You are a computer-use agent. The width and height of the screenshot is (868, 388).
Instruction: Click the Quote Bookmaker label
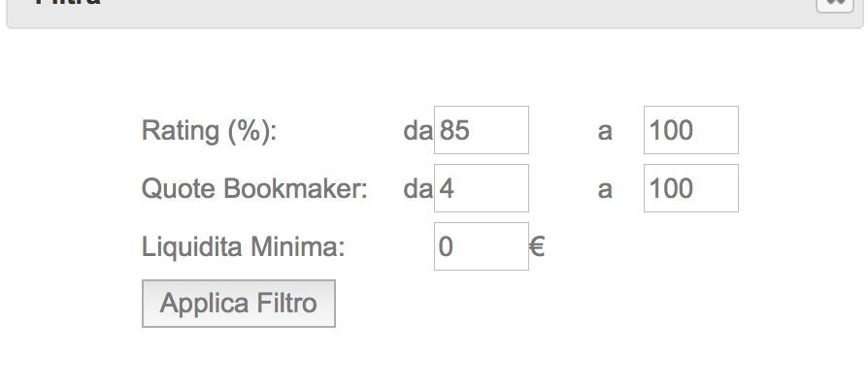point(254,188)
